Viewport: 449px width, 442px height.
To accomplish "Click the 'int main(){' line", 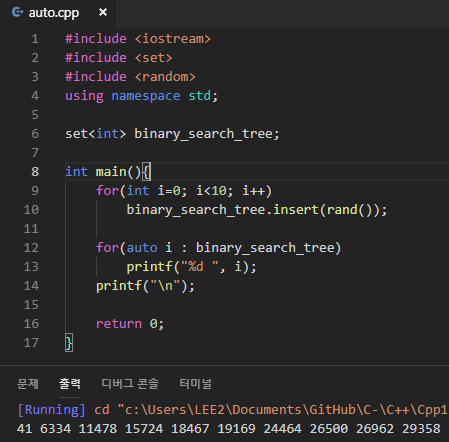I will [108, 172].
